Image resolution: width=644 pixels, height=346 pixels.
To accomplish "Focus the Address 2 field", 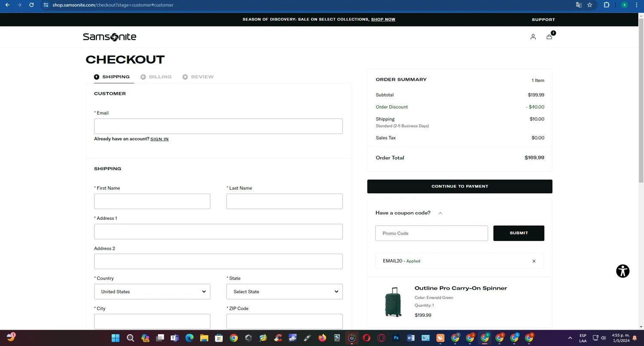I will [x=218, y=261].
